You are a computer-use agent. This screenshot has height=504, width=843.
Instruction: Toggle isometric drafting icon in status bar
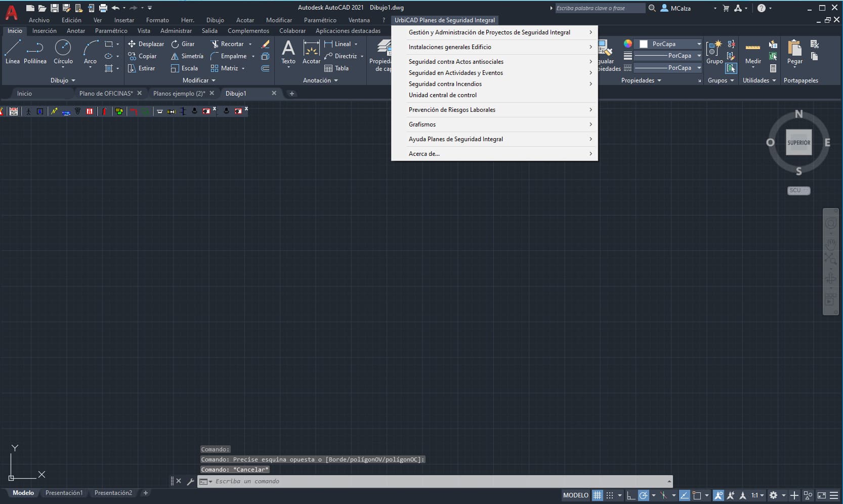click(x=663, y=495)
